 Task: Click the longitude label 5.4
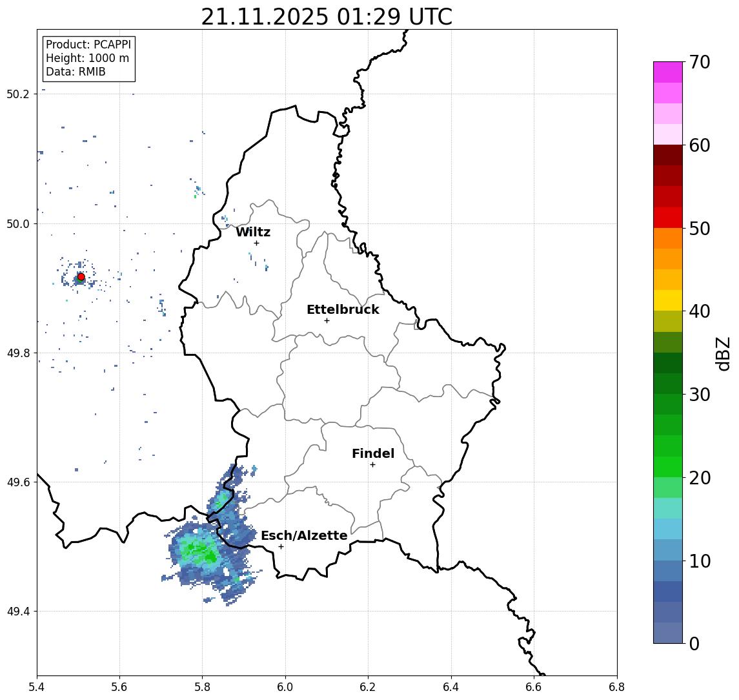[37, 687]
